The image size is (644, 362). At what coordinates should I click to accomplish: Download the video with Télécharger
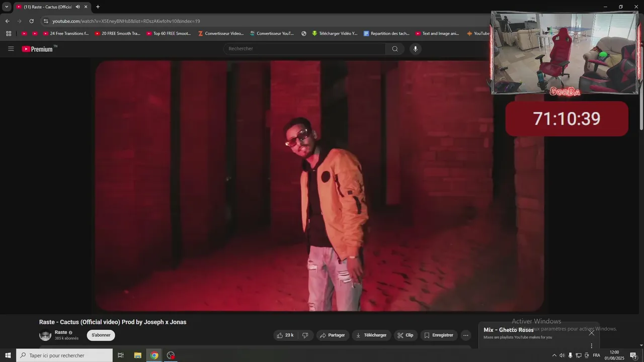(371, 335)
